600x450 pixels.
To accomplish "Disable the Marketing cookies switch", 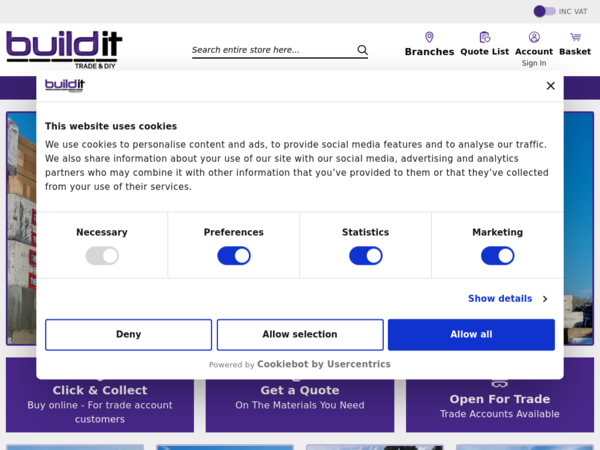I will coord(497,256).
